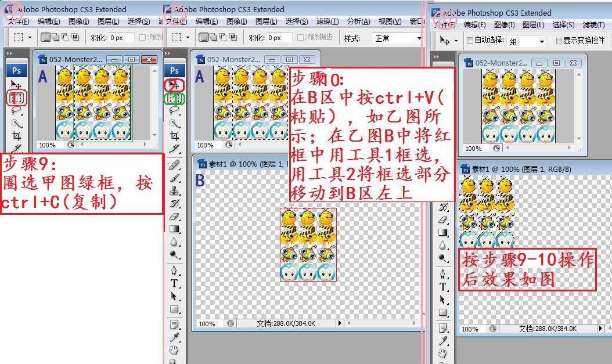Open the 分析(A) menu
Viewport: 612px width, 364px height.
tap(359, 21)
